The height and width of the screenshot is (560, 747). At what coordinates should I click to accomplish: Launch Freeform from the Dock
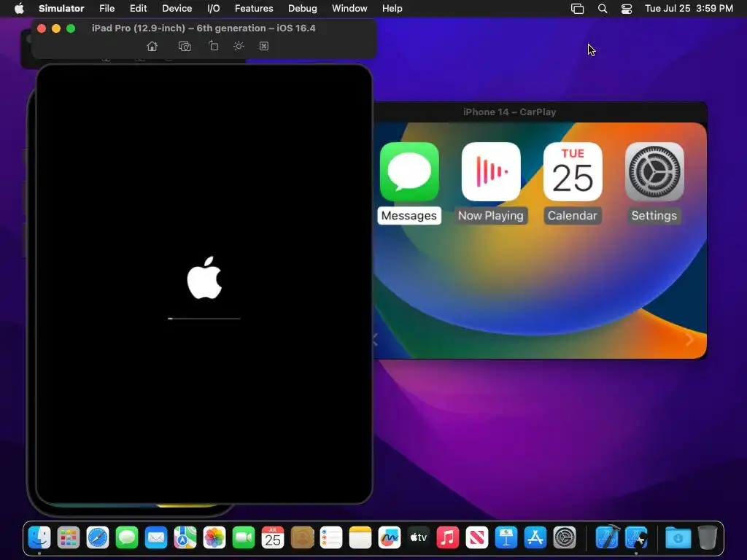[390, 538]
